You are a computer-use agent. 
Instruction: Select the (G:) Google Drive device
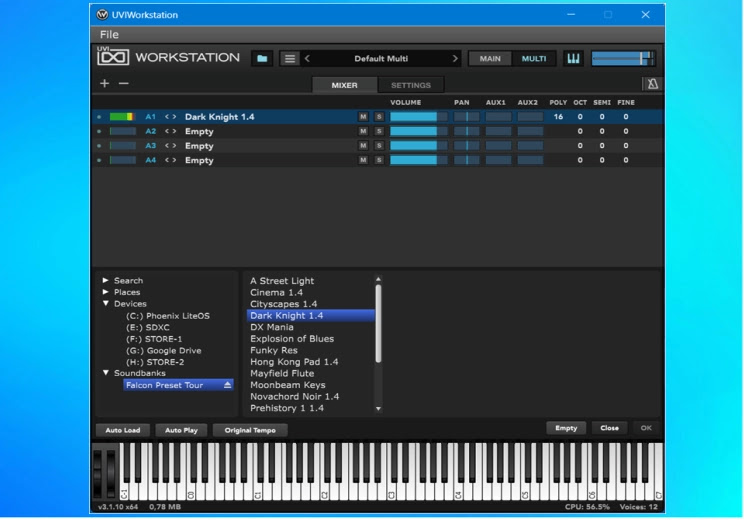coord(164,351)
